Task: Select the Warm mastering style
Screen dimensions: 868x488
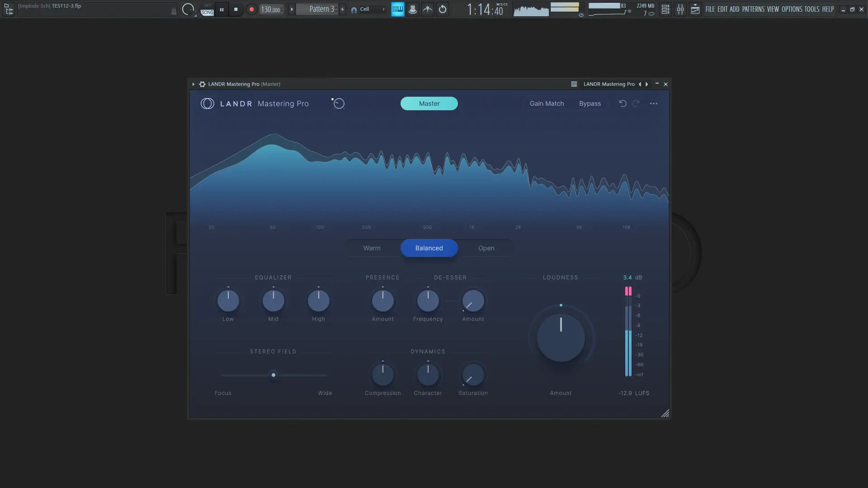Action: coord(372,248)
